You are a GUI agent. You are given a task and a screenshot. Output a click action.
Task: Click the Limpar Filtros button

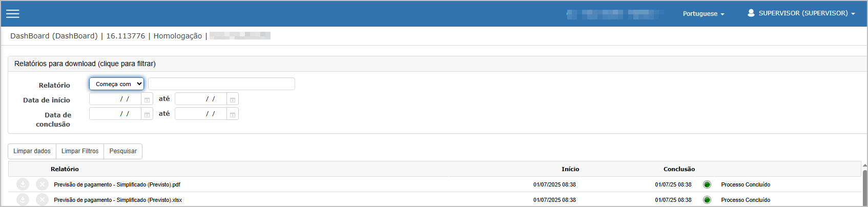80,151
